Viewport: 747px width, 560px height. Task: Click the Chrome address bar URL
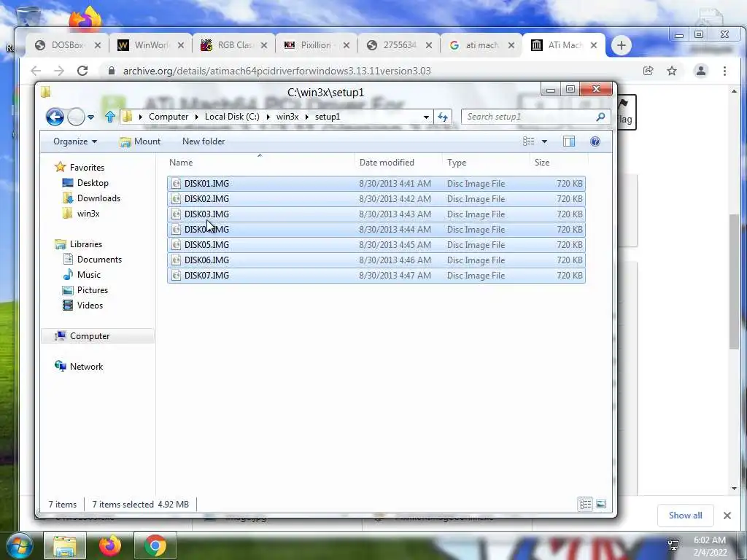click(x=276, y=71)
